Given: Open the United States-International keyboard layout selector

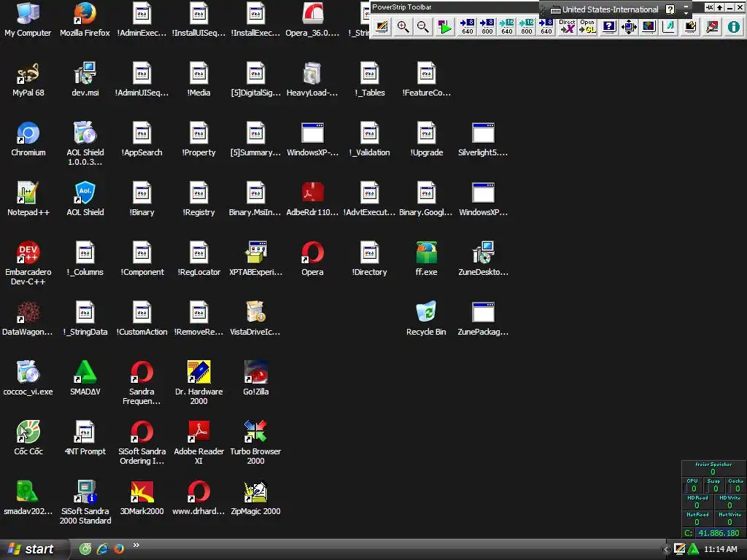Looking at the screenshot, I should tap(605, 9).
